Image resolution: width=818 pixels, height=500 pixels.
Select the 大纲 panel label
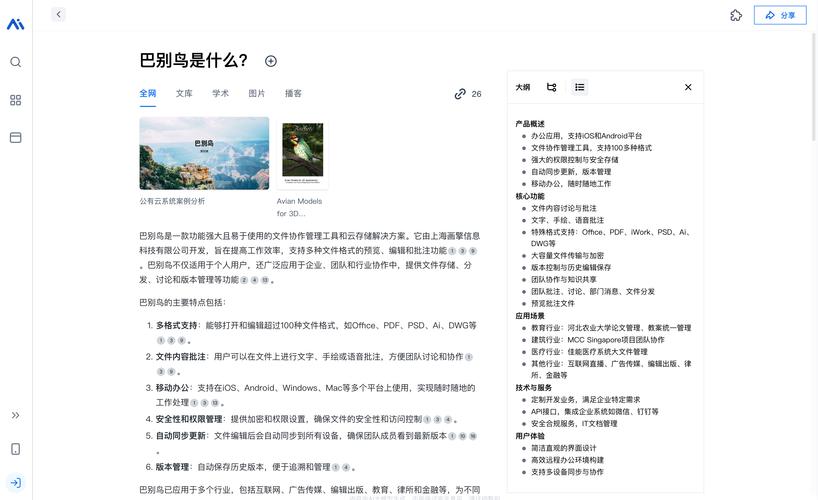[x=523, y=87]
